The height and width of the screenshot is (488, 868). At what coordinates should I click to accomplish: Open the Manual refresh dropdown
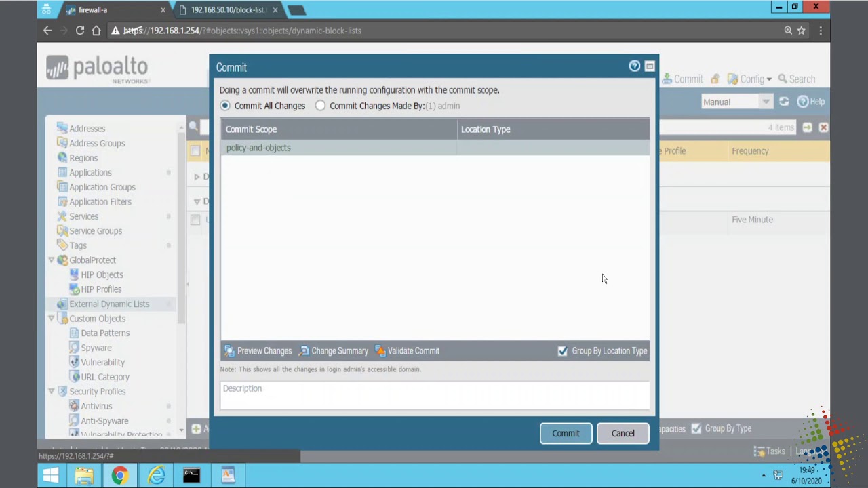point(766,102)
